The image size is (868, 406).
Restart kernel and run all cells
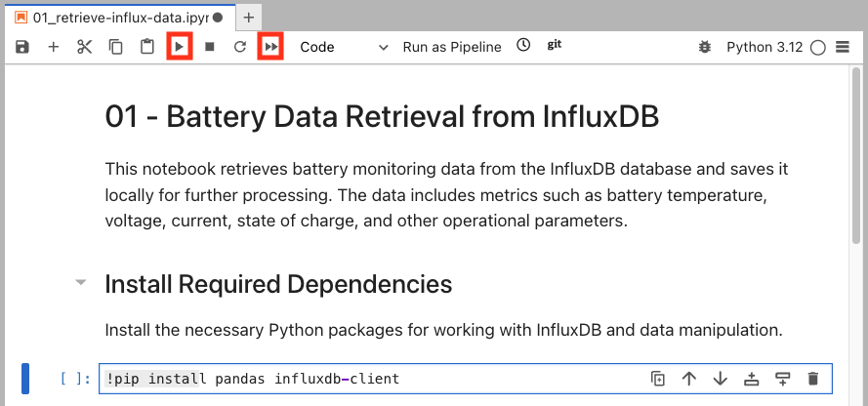[270, 47]
